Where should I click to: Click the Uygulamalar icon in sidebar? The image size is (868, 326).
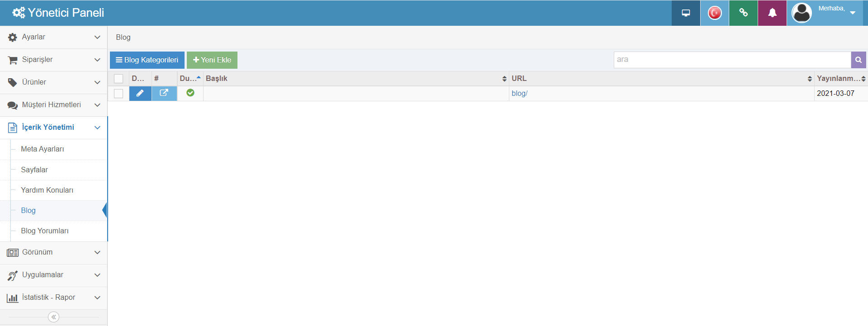click(x=13, y=275)
